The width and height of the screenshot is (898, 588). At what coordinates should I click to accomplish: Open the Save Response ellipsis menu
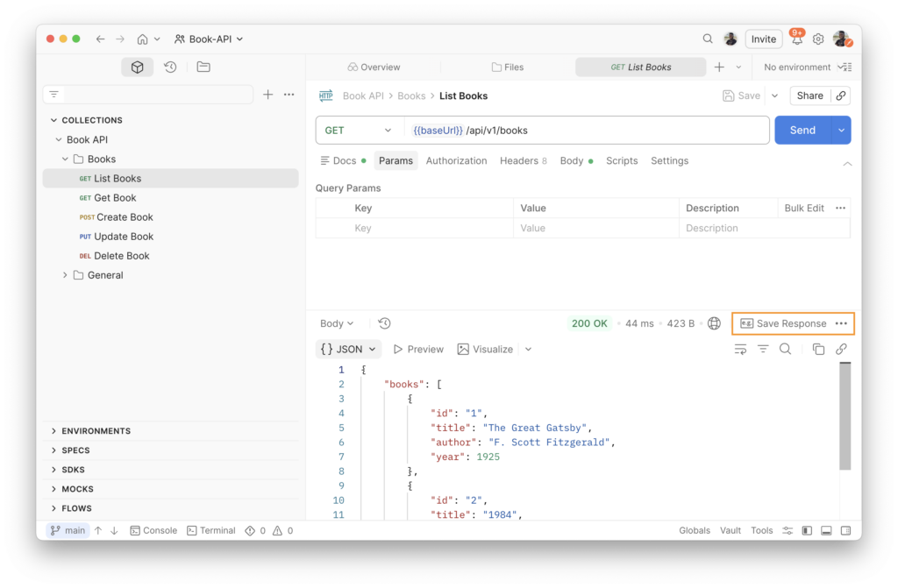coord(841,323)
